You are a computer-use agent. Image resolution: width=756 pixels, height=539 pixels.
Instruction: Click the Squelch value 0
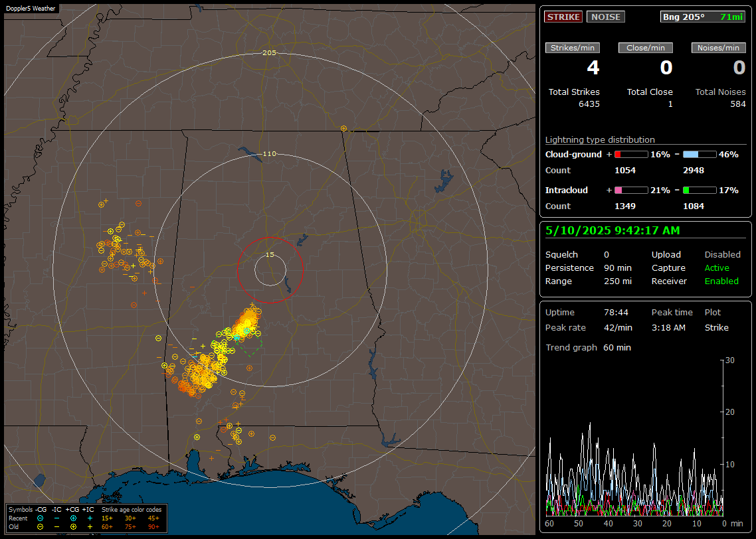pyautogui.click(x=607, y=255)
